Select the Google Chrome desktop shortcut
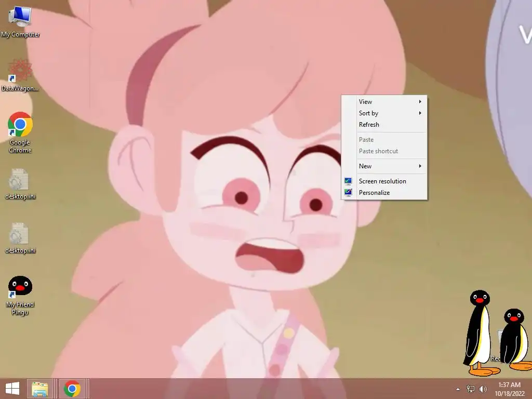Viewport: 532px width, 399px height. [20, 132]
